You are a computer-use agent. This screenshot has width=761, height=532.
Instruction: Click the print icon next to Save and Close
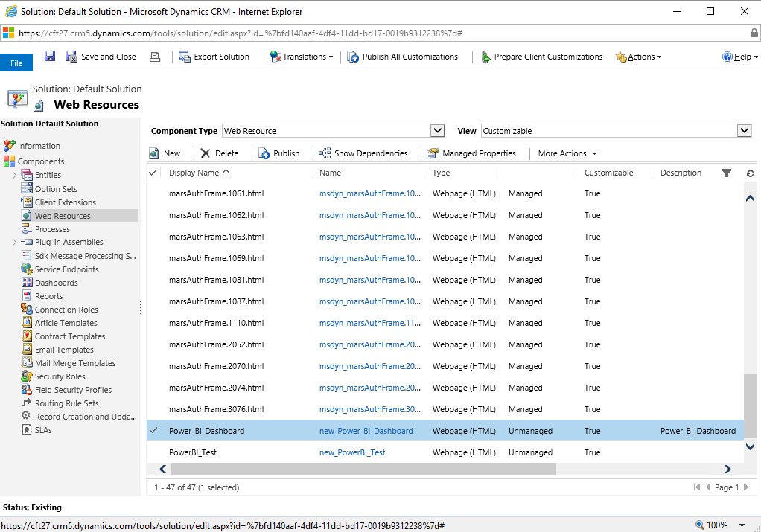[155, 57]
